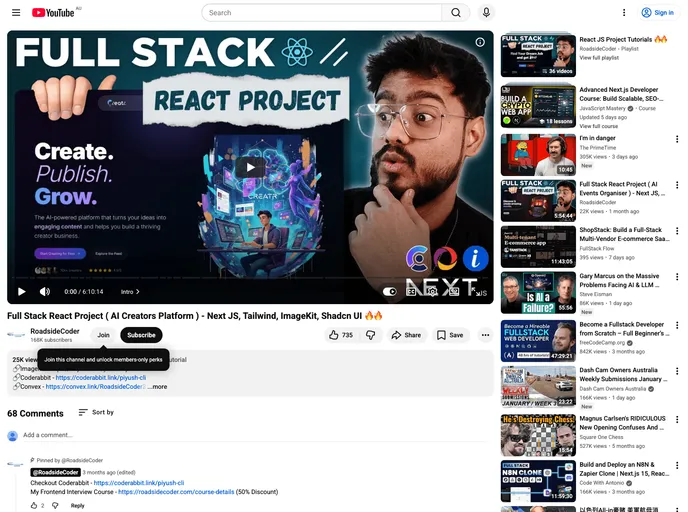688x512 pixels.
Task: Switch to theater mode
Action: (x=454, y=292)
